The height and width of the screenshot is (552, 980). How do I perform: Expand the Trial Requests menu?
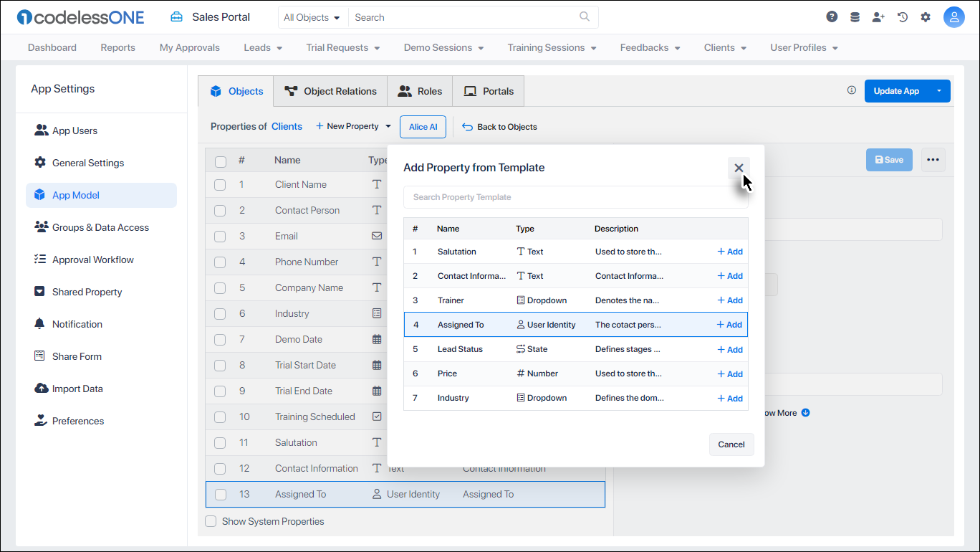tap(343, 47)
